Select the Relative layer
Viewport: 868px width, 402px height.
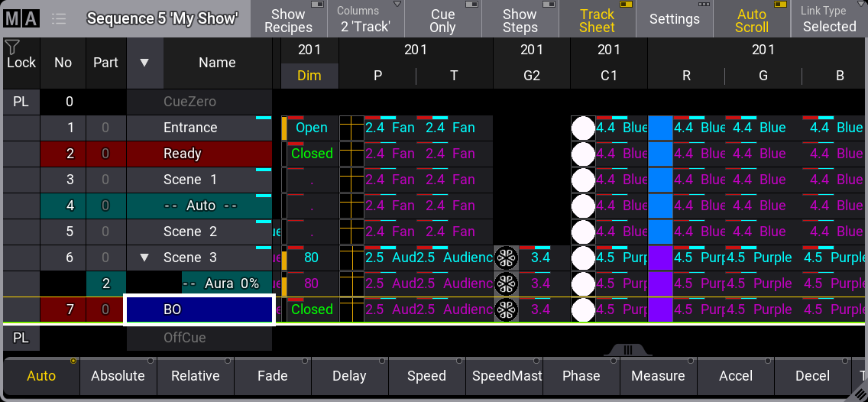click(196, 376)
